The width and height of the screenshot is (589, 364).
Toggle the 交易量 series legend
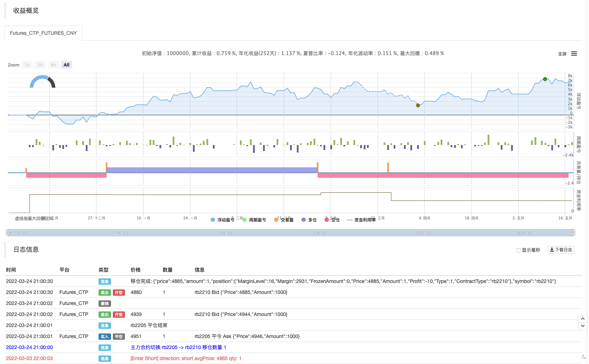pos(284,220)
